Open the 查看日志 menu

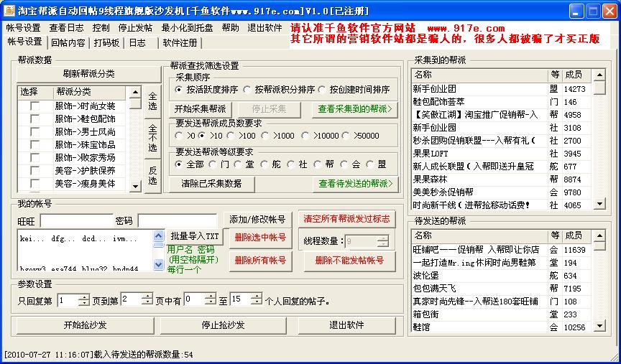point(66,28)
